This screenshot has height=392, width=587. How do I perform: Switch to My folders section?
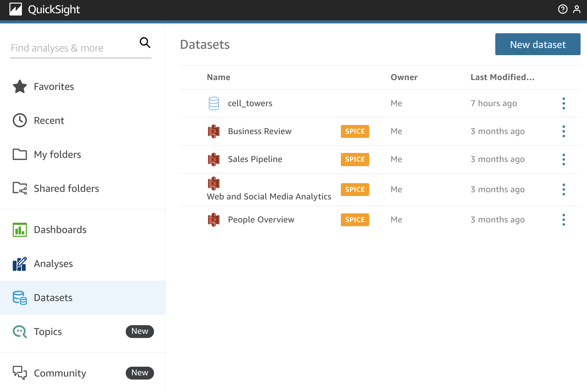(57, 154)
